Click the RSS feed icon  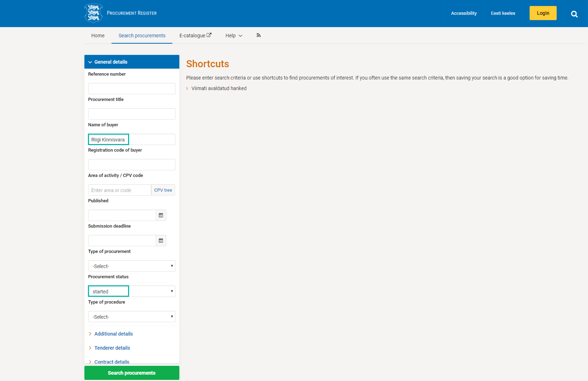(x=258, y=35)
